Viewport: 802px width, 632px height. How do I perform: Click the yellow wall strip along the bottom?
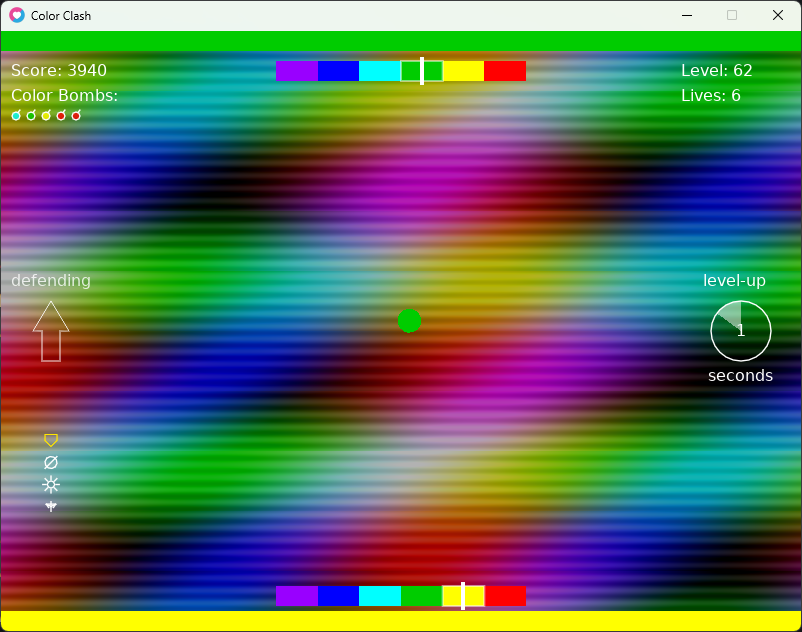pyautogui.click(x=401, y=621)
